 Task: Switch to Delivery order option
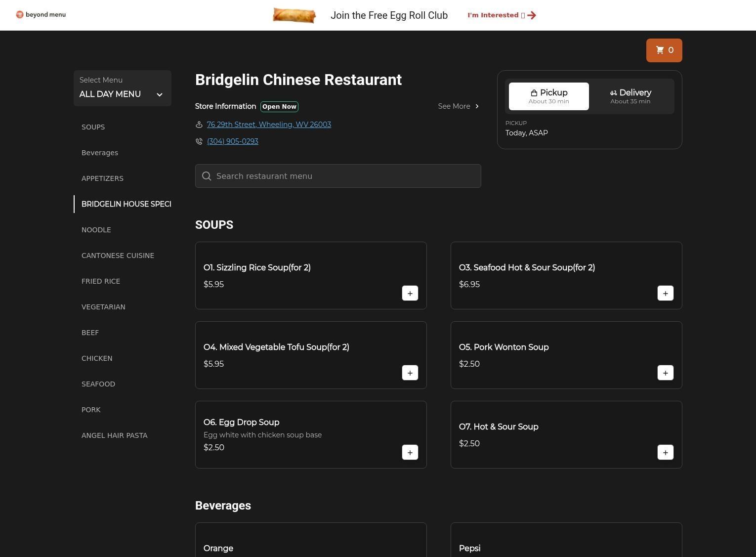point(630,96)
